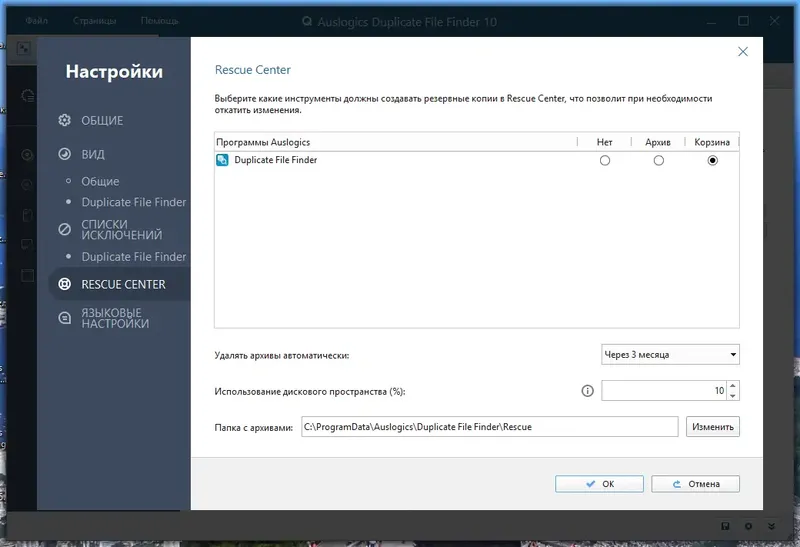Image resolution: width=800 pixels, height=547 pixels.
Task: Increase disk space usage percentage
Action: [x=733, y=386]
